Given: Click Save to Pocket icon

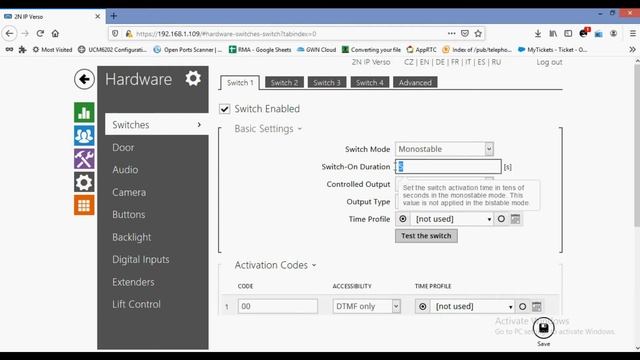Looking at the screenshot, I should 464,33.
